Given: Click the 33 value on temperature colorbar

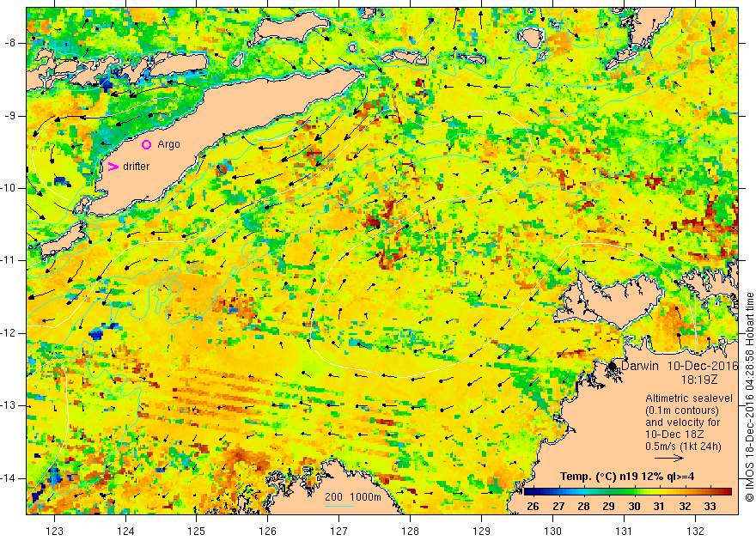Looking at the screenshot, I should coord(710,506).
